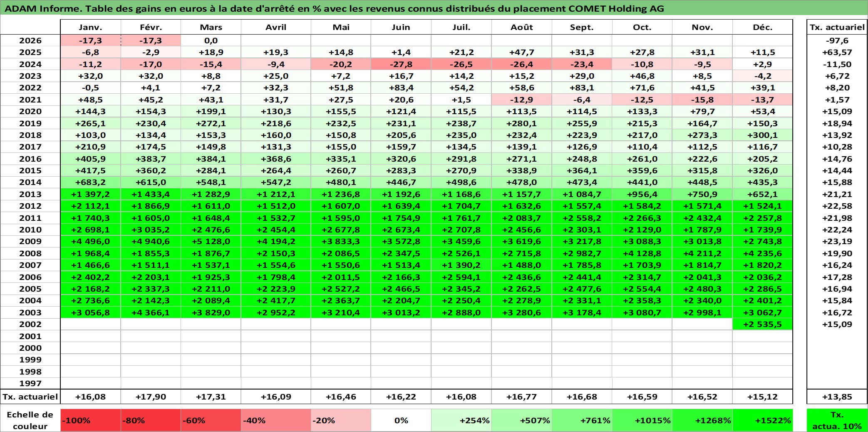
Task: Select the -80% color scale swatch
Action: coord(151,420)
